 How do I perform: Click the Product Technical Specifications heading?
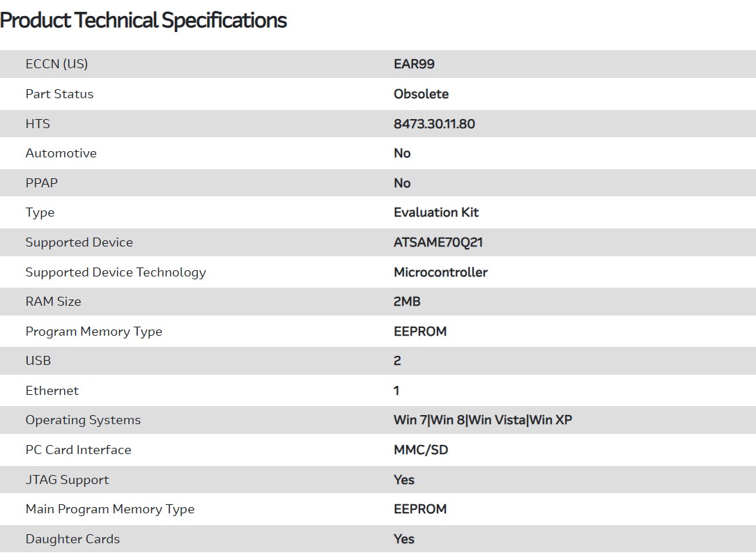pos(144,20)
